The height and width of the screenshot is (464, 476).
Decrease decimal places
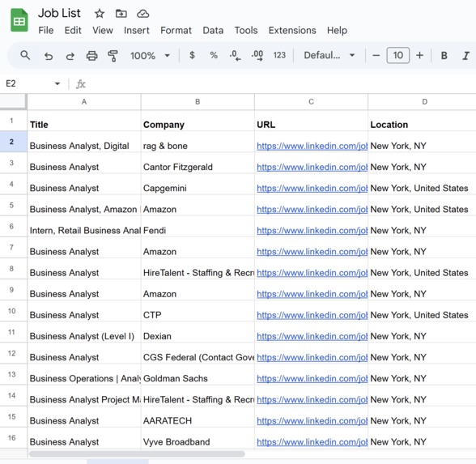point(235,55)
